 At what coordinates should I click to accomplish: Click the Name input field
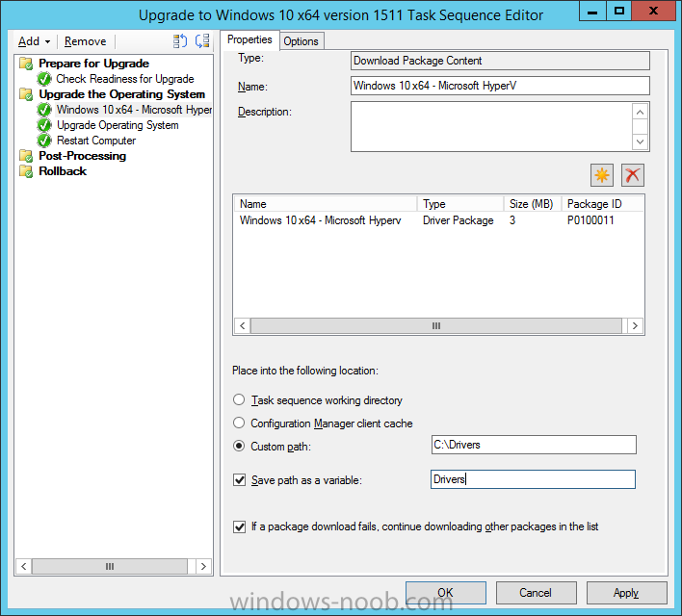(x=500, y=86)
